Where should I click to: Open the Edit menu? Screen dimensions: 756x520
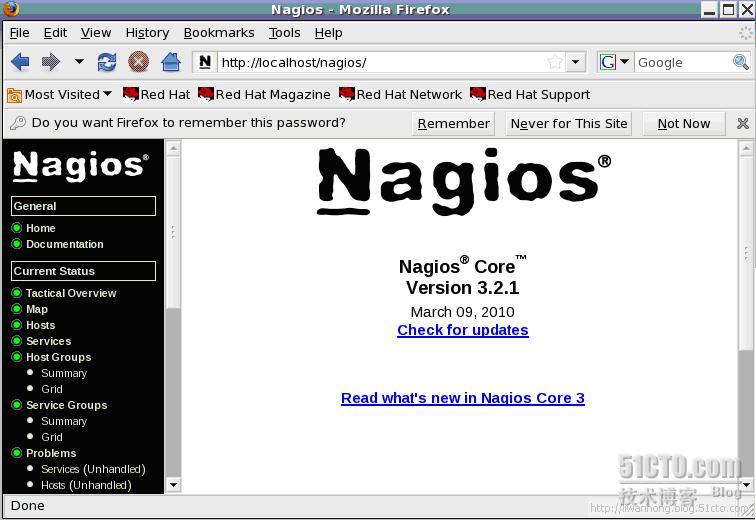point(55,33)
